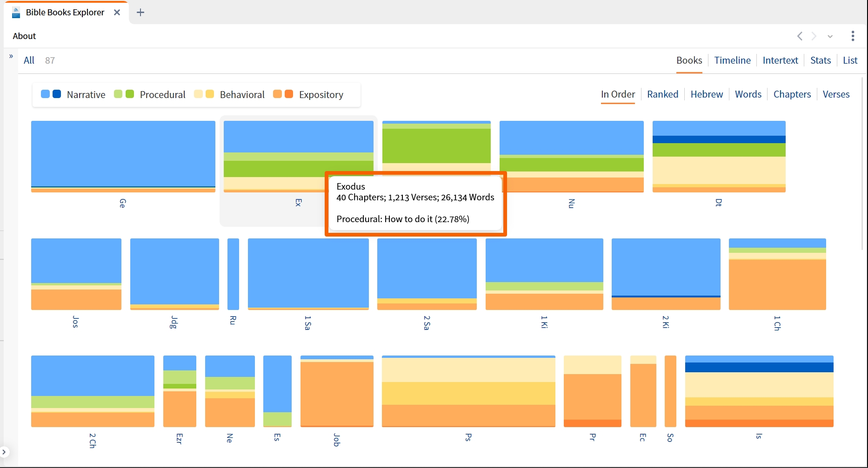This screenshot has height=468, width=868.
Task: Expand the bottom-left panel arrow
Action: pos(4,451)
